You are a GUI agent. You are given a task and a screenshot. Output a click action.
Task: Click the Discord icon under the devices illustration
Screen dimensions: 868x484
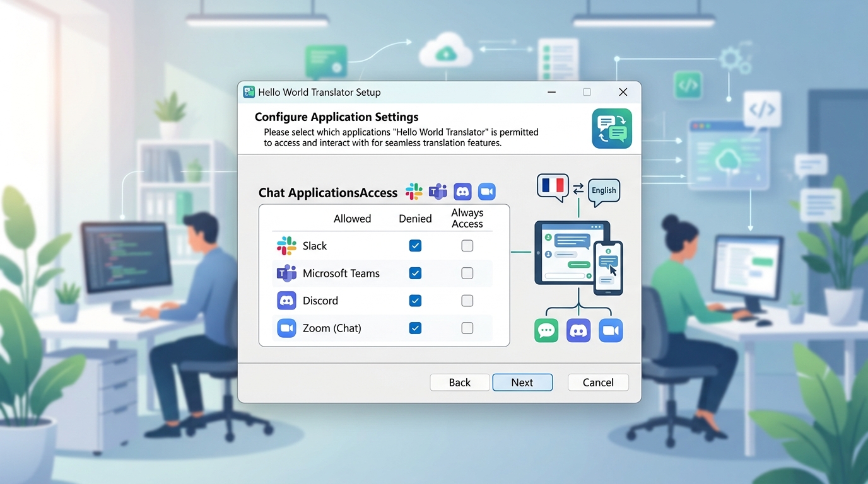click(x=578, y=330)
